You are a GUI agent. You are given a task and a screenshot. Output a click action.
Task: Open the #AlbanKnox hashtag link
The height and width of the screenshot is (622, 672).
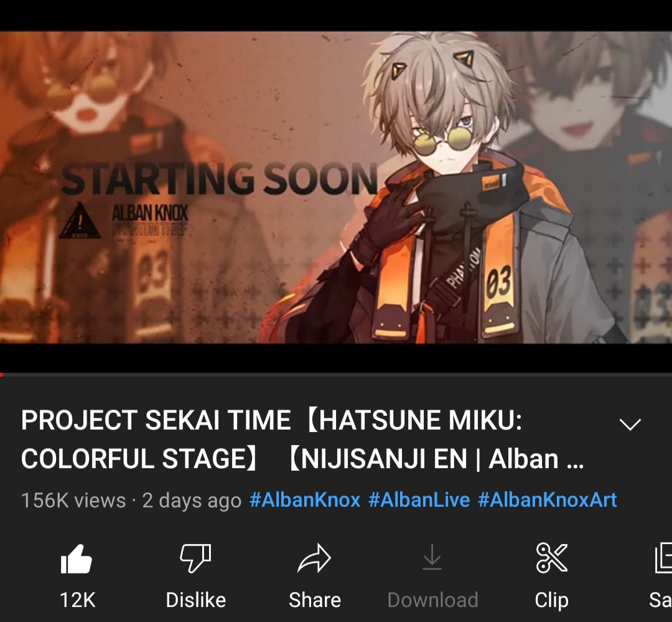coord(305,500)
